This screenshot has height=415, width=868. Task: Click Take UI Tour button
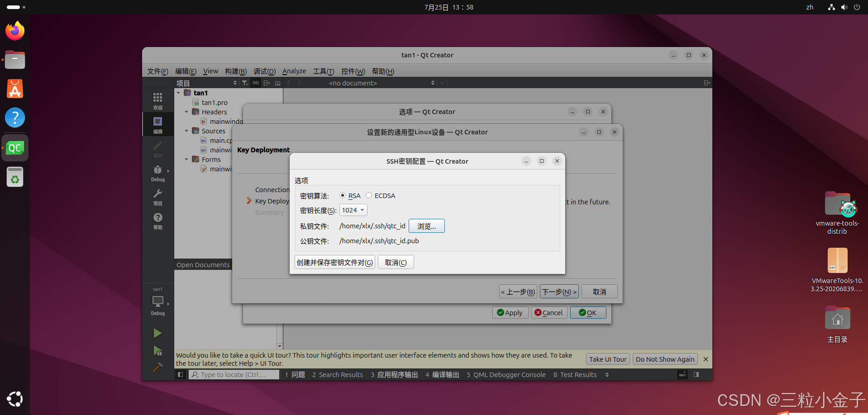pos(608,359)
